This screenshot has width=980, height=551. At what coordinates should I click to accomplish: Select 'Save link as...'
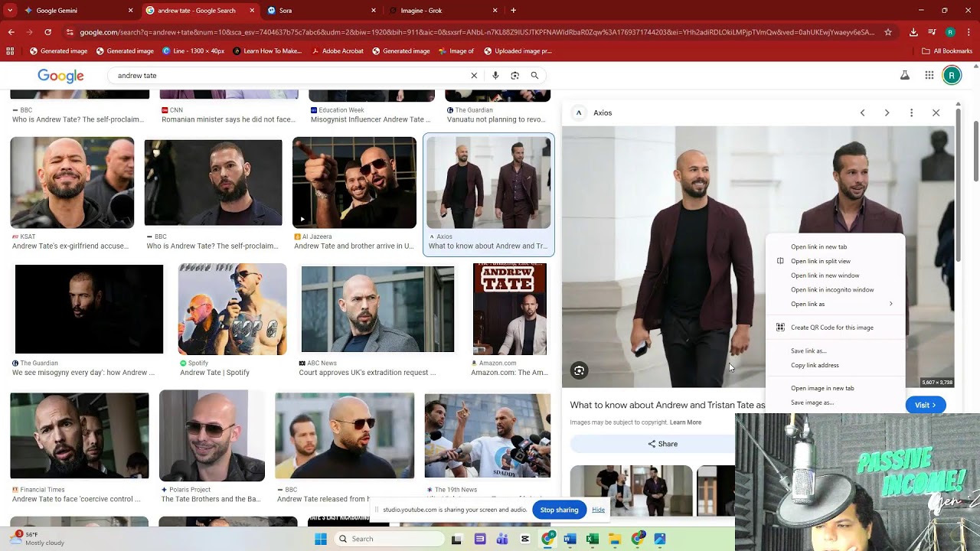point(835,350)
